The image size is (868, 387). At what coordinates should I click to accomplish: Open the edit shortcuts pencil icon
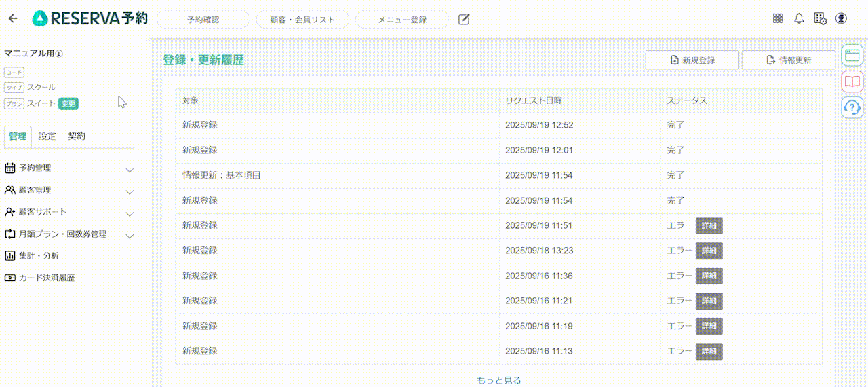[464, 19]
